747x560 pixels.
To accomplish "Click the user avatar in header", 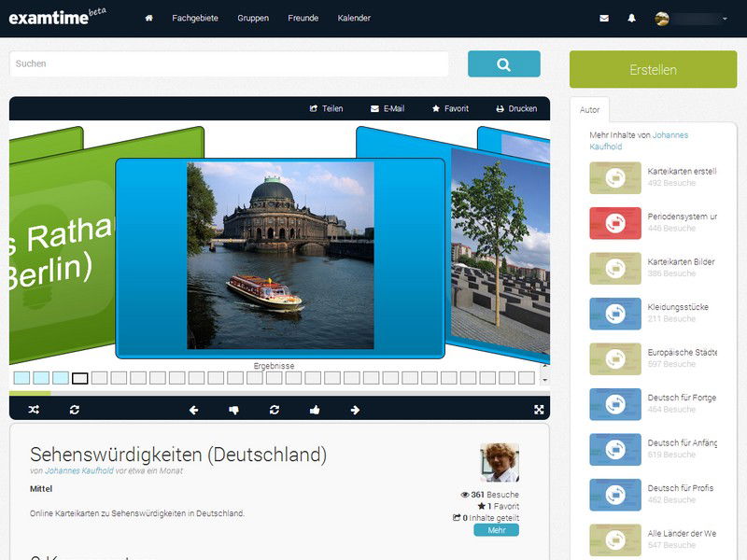I will [662, 19].
